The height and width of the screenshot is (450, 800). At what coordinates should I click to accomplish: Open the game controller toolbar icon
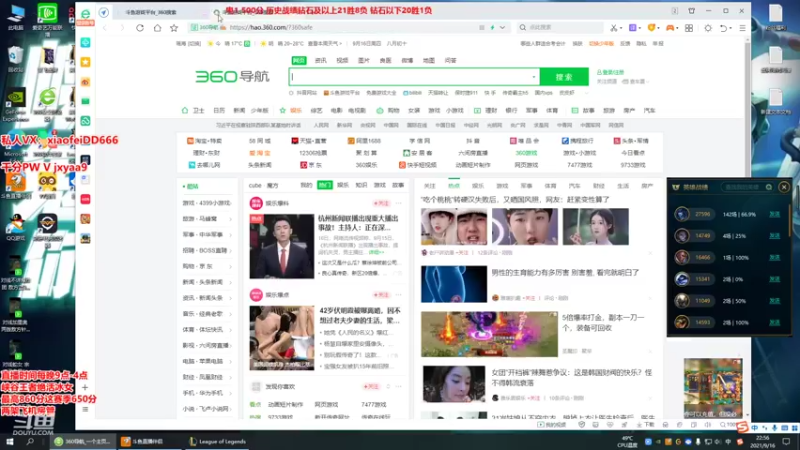[x=670, y=28]
